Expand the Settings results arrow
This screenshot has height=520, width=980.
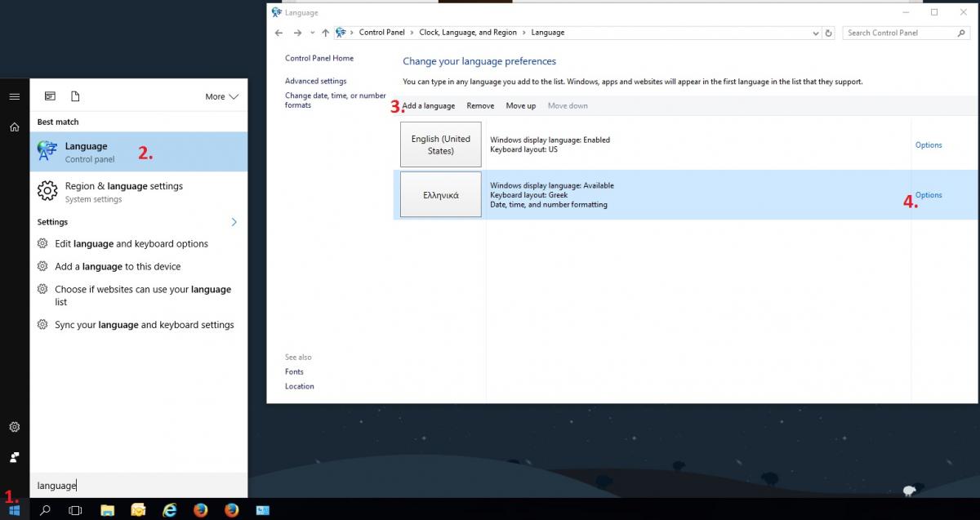click(234, 222)
